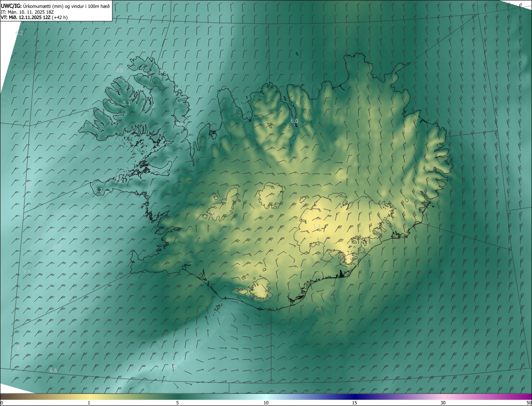Click the colorbar tick label 30

click(443, 403)
